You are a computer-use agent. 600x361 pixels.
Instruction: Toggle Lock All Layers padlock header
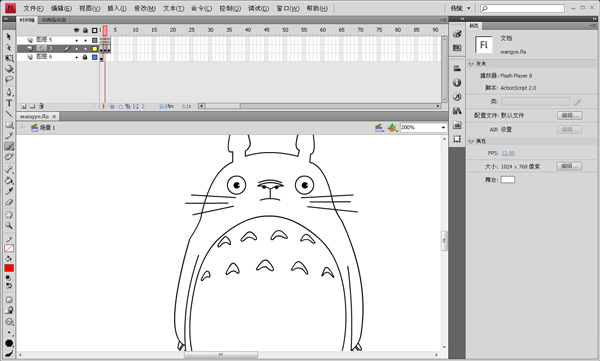point(85,30)
